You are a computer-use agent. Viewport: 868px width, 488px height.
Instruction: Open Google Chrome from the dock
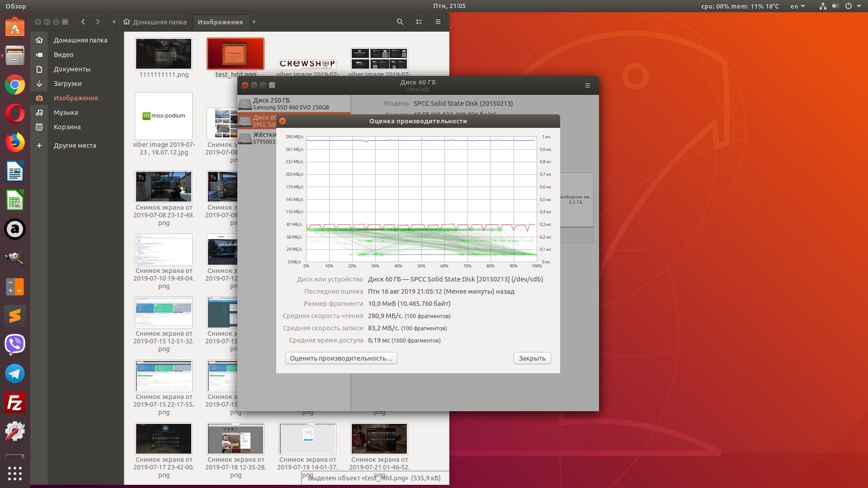[15, 84]
